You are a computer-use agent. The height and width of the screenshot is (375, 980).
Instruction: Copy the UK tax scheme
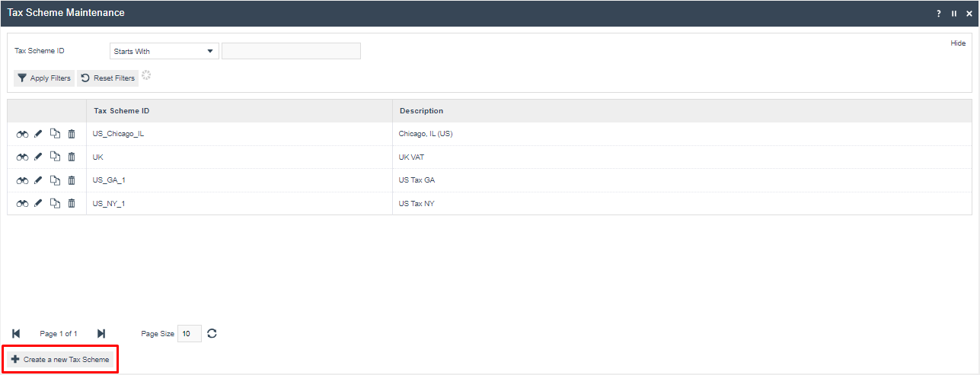click(55, 157)
